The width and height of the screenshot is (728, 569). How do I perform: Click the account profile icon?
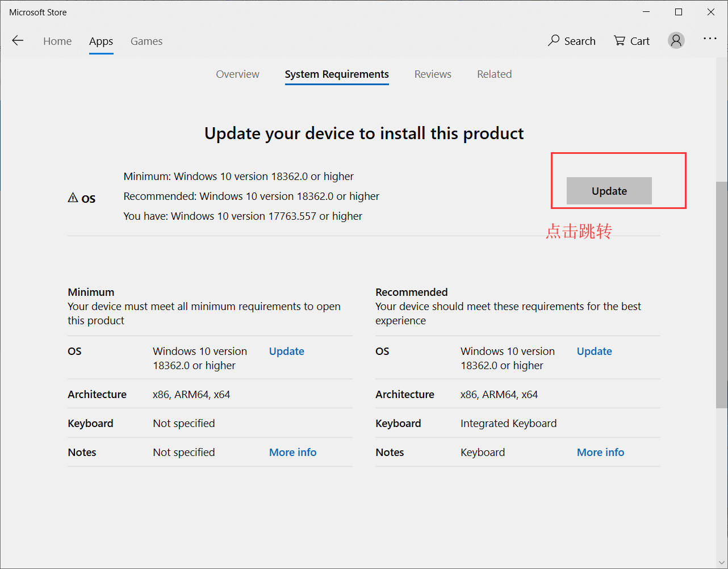[x=676, y=40]
